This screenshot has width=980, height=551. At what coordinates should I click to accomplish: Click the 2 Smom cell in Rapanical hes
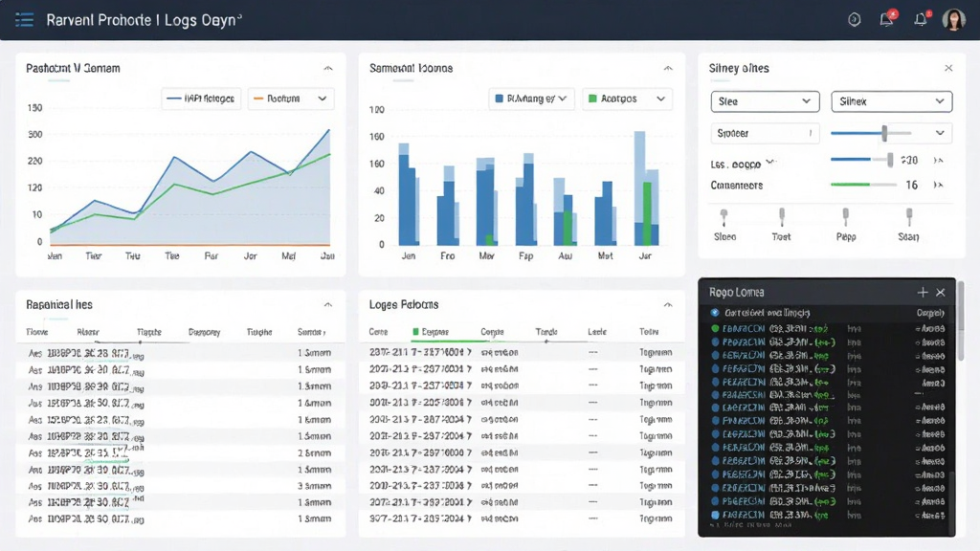314,452
